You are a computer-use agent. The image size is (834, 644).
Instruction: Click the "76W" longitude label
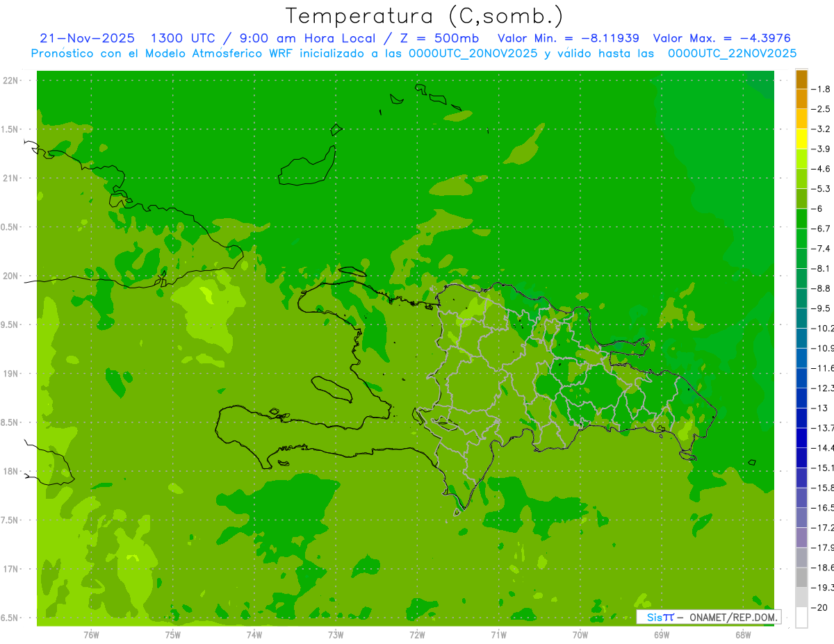tap(91, 635)
